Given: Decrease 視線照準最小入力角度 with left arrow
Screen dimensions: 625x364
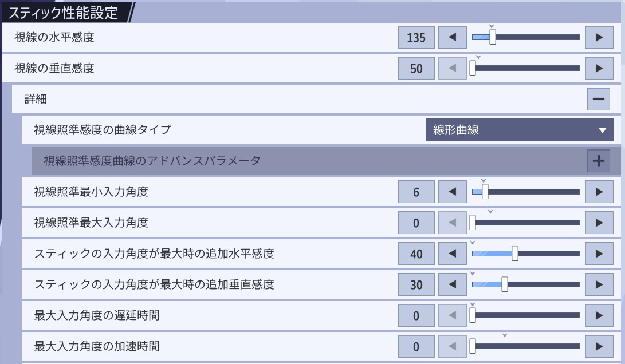Looking at the screenshot, I should [453, 192].
